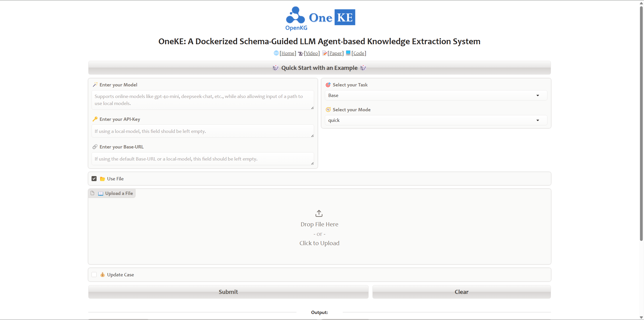The width and height of the screenshot is (644, 320).
Task: Click inside the Enter your API-Key field
Action: tap(203, 131)
